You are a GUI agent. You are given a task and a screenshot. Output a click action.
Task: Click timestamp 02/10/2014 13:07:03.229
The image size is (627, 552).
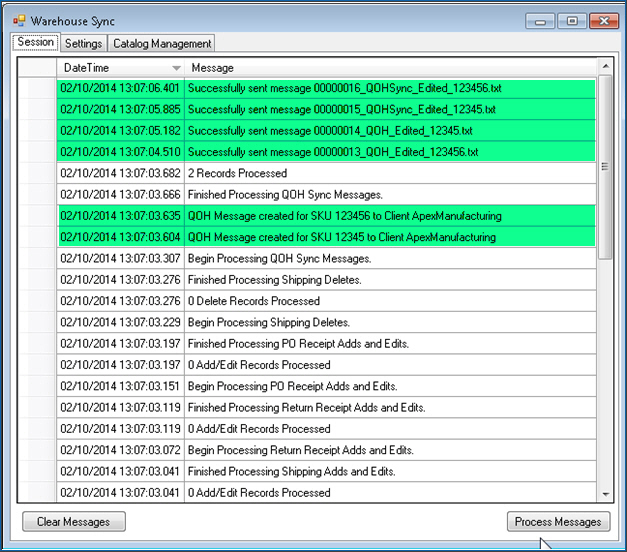click(x=120, y=322)
